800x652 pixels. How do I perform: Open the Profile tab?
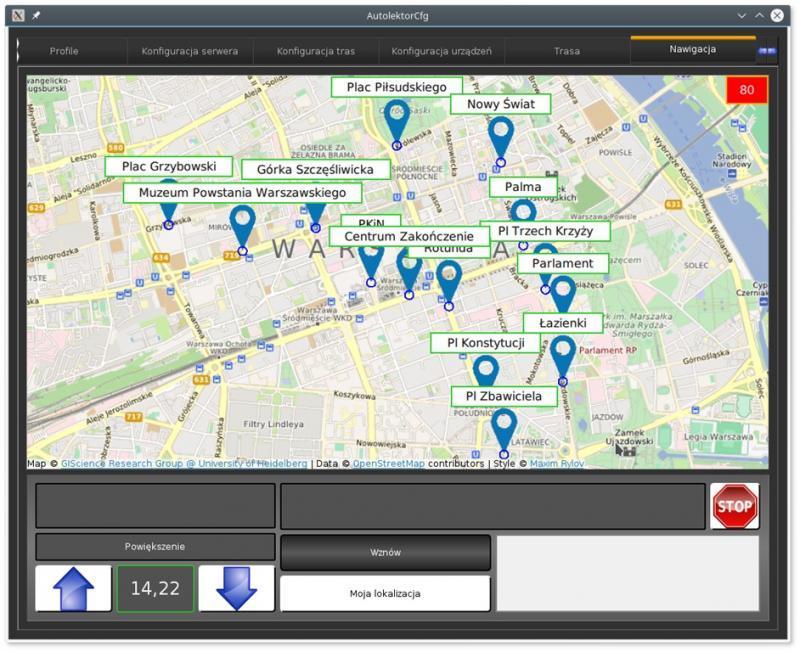pos(64,51)
